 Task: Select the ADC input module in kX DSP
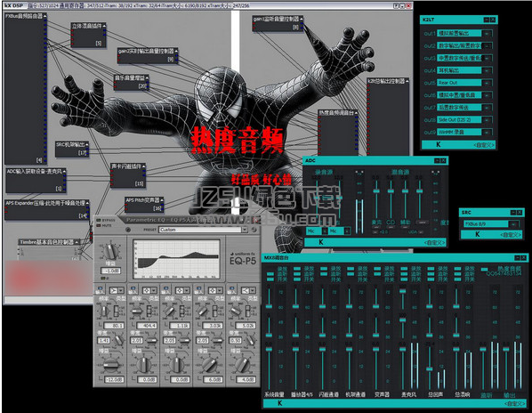pos(36,181)
